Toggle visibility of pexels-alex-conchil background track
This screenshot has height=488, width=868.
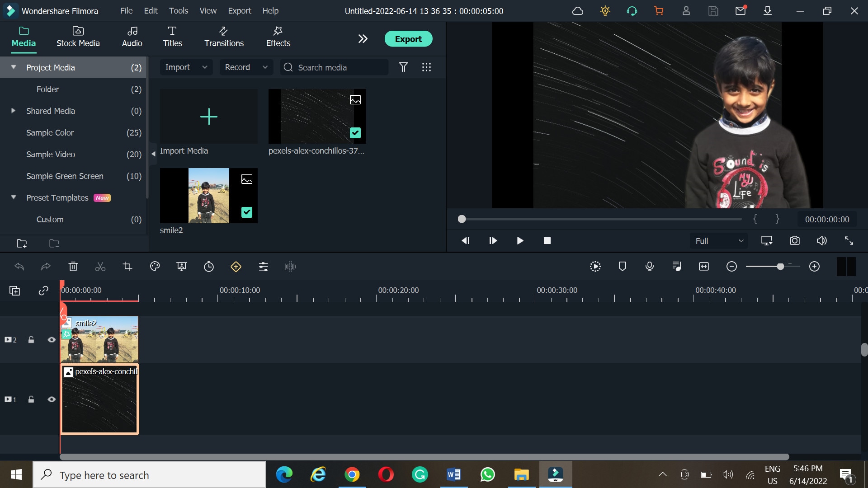click(x=51, y=399)
